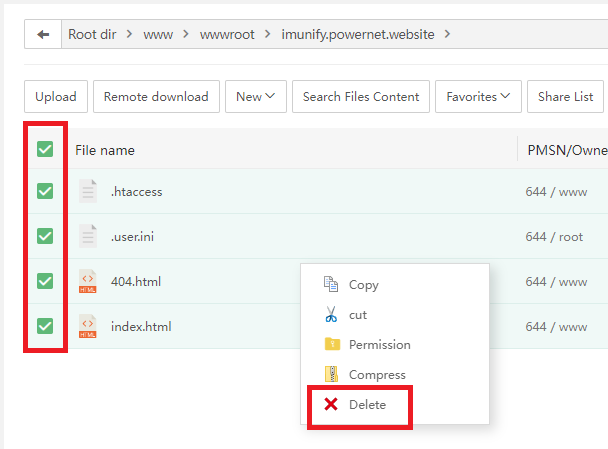Toggle the index.html row checkbox
This screenshot has width=608, height=449.
pyautogui.click(x=45, y=326)
